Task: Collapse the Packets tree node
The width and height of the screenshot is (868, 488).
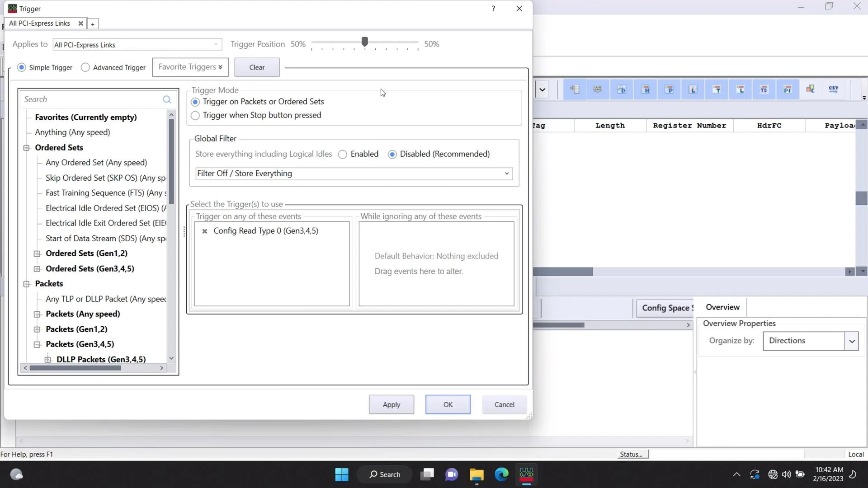Action: (x=27, y=284)
